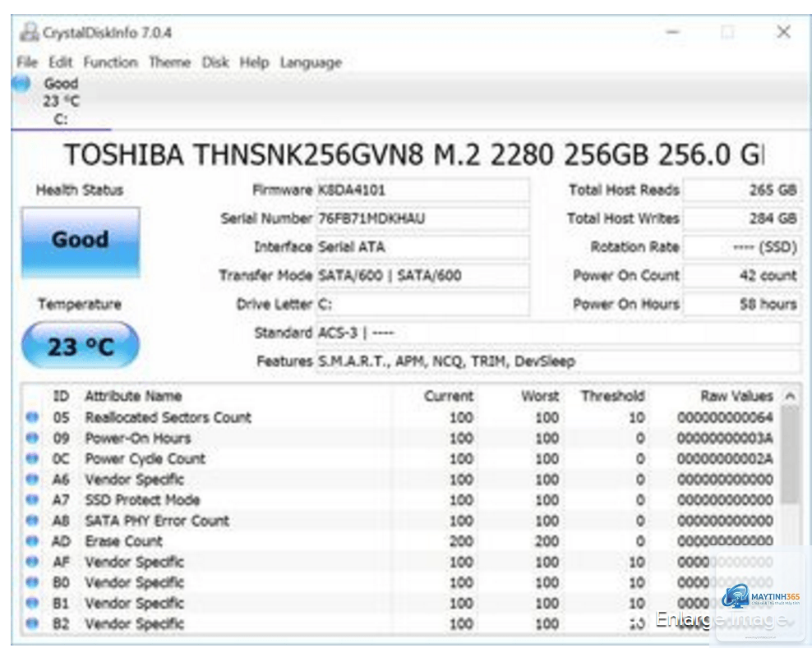
Task: Click the Total Host Reads 265 GB value
Action: click(x=742, y=191)
